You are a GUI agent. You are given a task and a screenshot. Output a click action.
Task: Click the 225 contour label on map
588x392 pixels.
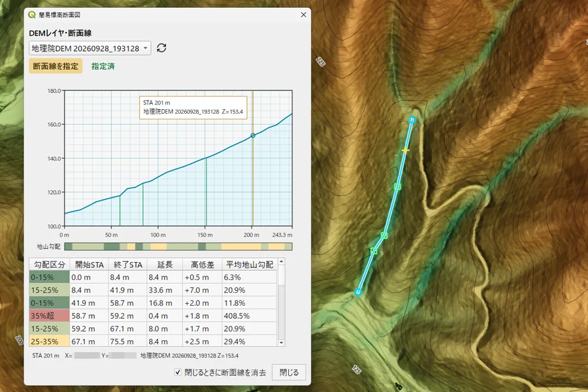coord(321,61)
